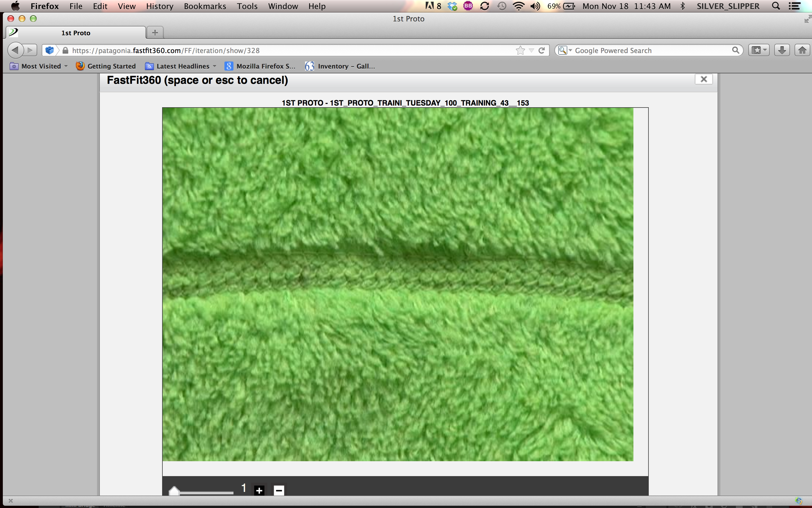Open Spotlight search icon
The height and width of the screenshot is (508, 812).
click(x=775, y=6)
